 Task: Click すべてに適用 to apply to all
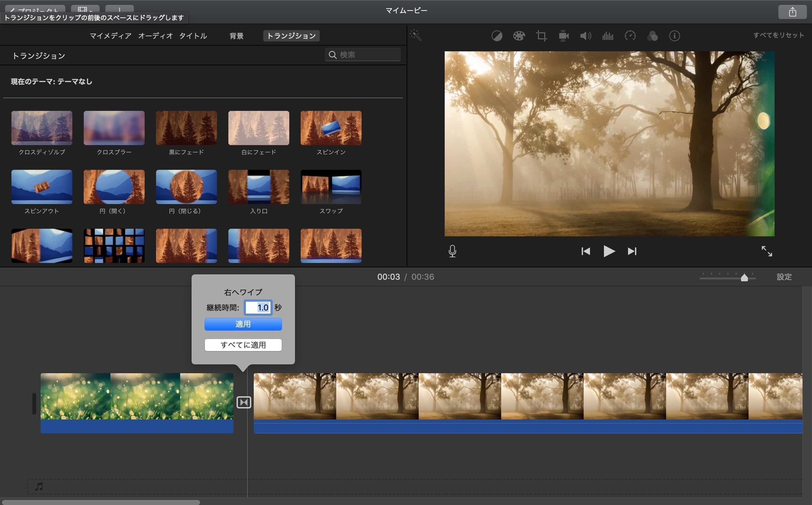pos(243,345)
